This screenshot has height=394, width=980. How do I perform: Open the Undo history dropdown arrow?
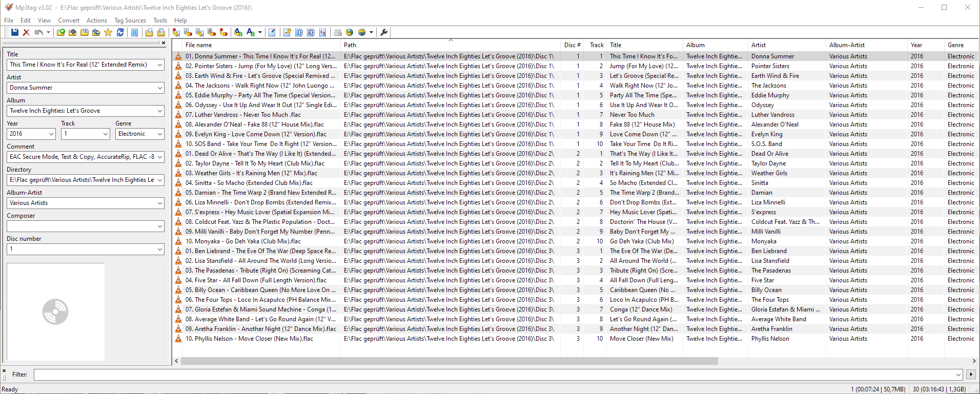pyautogui.click(x=48, y=32)
